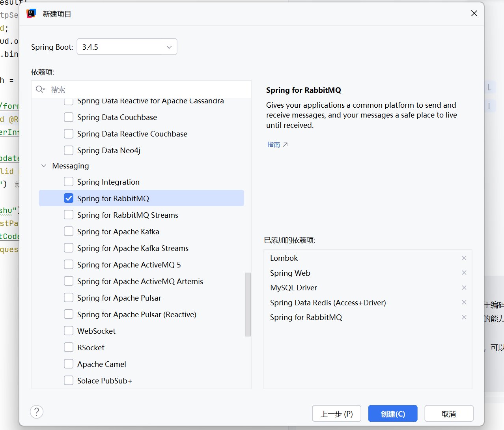Check Spring for Apache ActiveMQ 5
This screenshot has height=430, width=504.
[69, 265]
